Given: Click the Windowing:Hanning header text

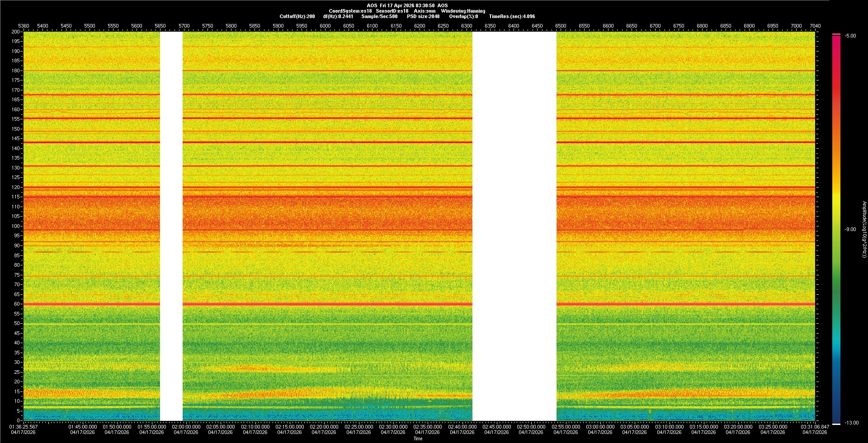Looking at the screenshot, I should (463, 11).
